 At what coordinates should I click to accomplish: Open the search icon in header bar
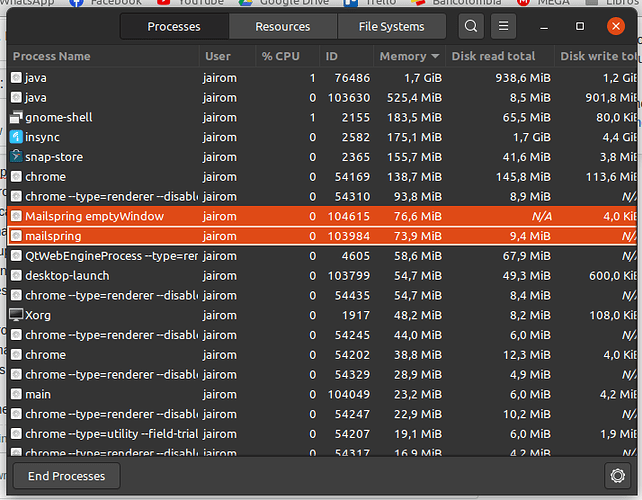[x=471, y=26]
